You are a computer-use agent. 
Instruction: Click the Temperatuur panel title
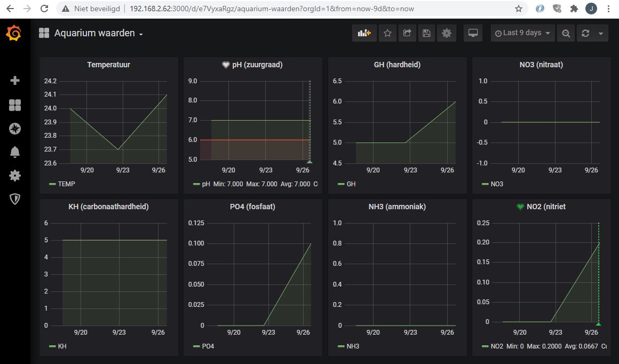108,65
